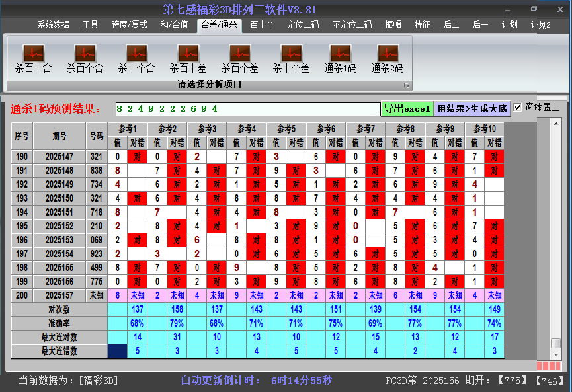Switch to the 振幅 tab
The width and height of the screenshot is (572, 392).
click(x=393, y=25)
